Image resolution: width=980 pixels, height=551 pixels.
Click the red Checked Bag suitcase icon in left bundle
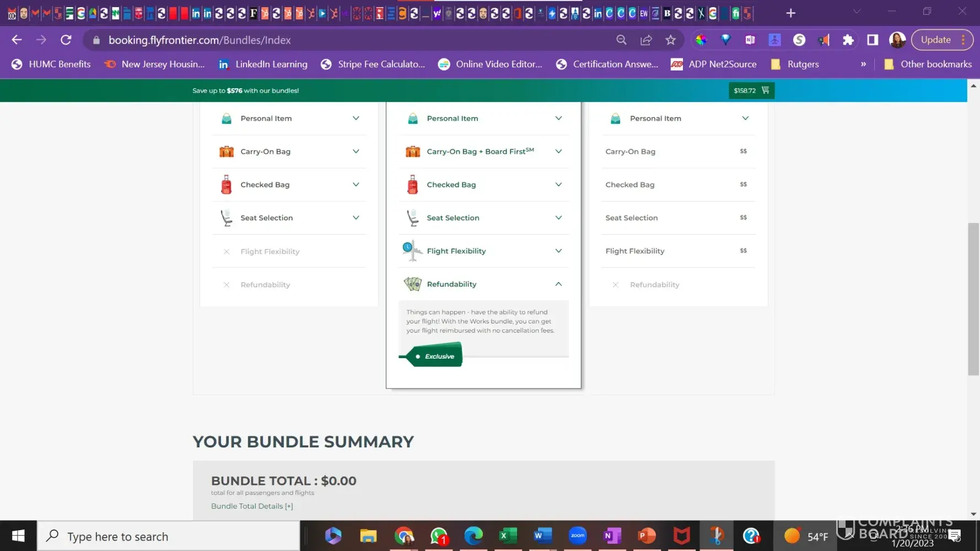click(226, 185)
